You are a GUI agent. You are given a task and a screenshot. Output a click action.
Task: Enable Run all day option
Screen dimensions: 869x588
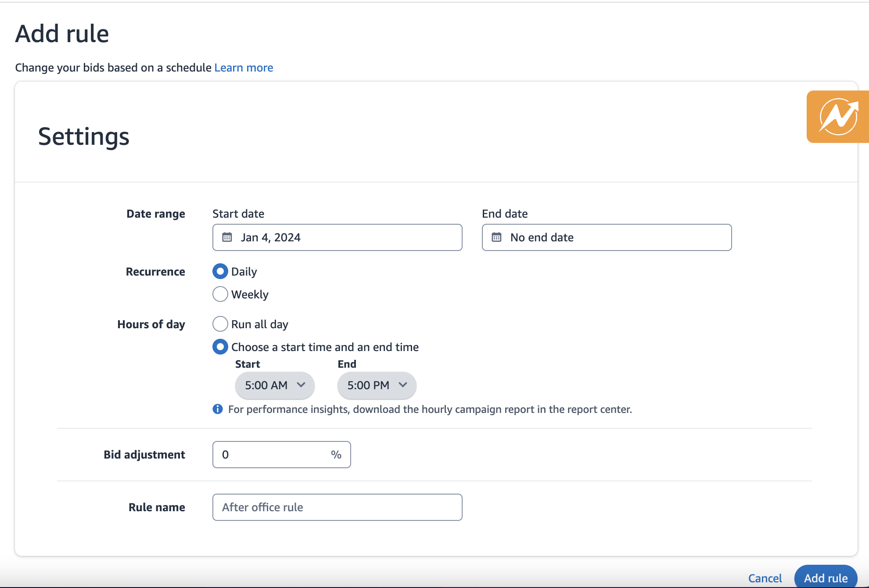pos(220,323)
